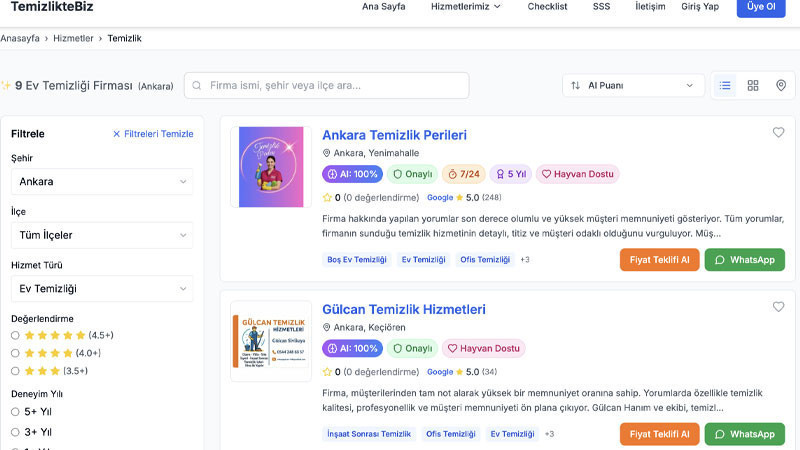Open the Şehir dropdown showing Ankara
This screenshot has height=450, width=800.
[101, 182]
